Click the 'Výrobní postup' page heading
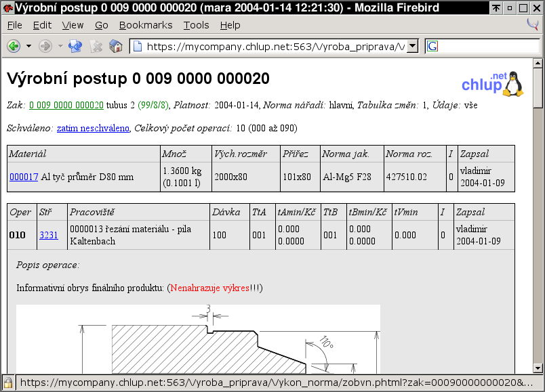Screen dimensions: 545x392 (138, 79)
